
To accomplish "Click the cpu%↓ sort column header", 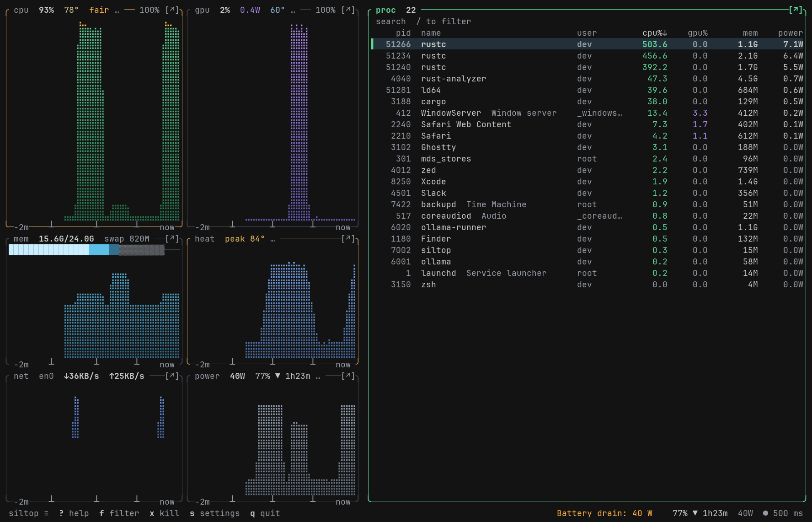I will (655, 33).
